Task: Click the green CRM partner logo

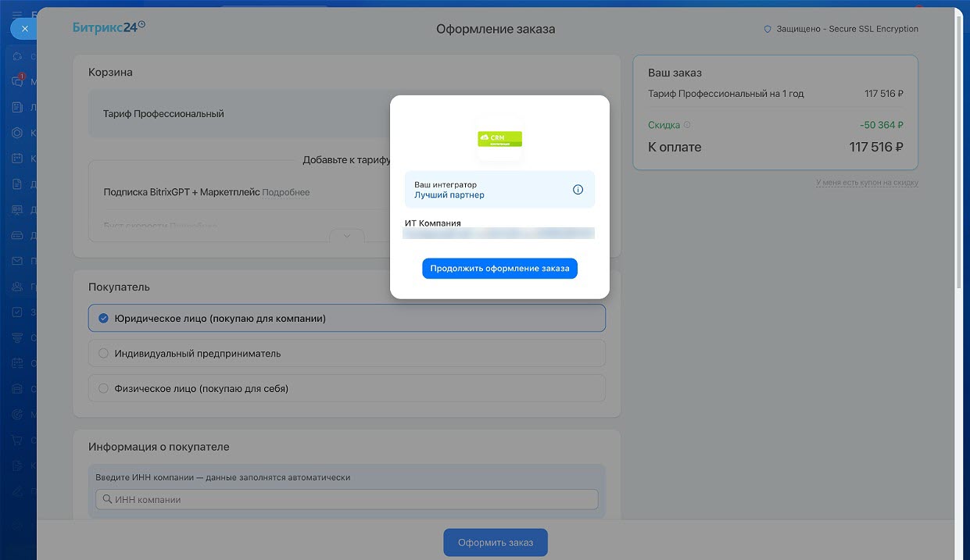Action: (x=499, y=139)
